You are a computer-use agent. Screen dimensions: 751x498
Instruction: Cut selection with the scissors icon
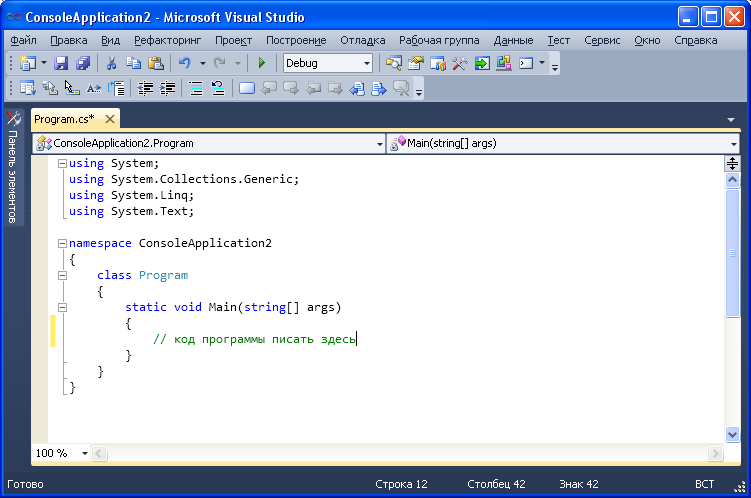pyautogui.click(x=111, y=63)
